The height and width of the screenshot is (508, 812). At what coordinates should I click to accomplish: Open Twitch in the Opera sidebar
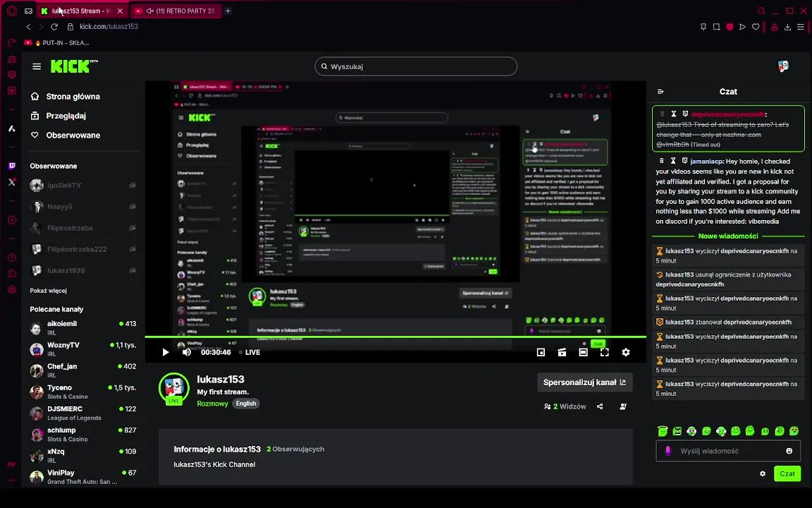pyautogui.click(x=12, y=166)
